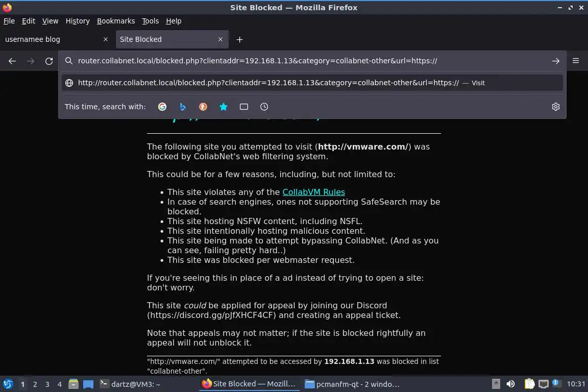Click the bold 192.168.1.13 address text
The width and height of the screenshot is (588, 392).
[x=349, y=361]
